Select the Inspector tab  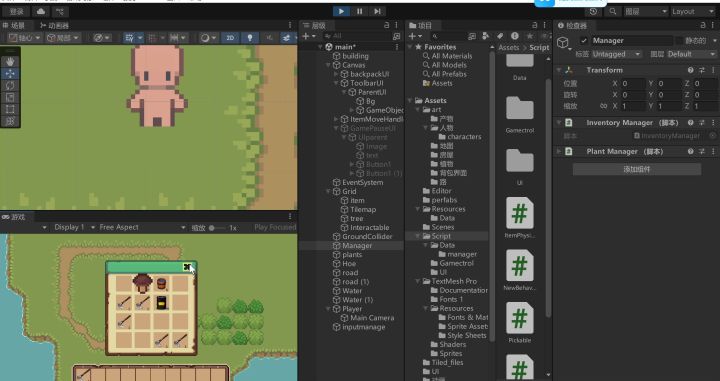click(x=573, y=26)
